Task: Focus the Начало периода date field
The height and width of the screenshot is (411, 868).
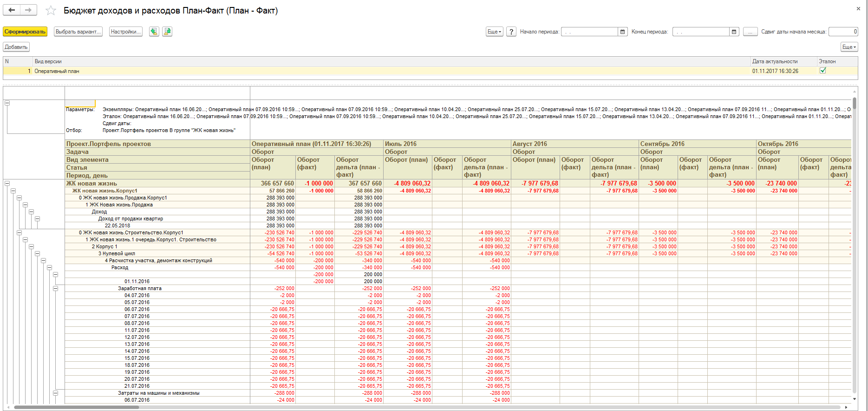Action: point(590,32)
